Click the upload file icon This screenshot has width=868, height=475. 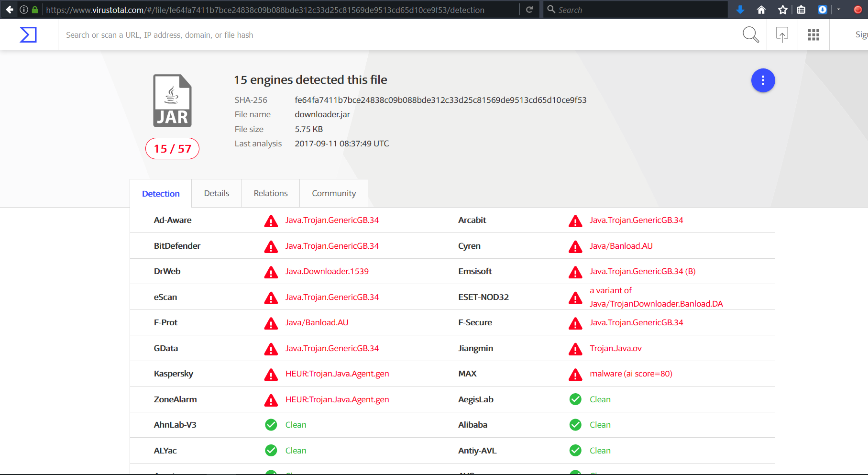pos(782,34)
